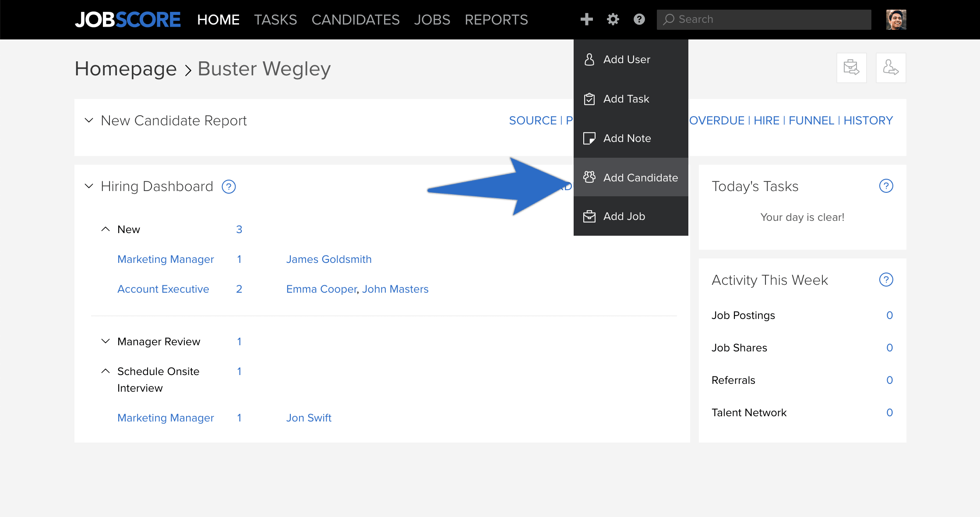Image resolution: width=980 pixels, height=517 pixels.
Task: Click the email/share page icon button
Action: coord(851,68)
